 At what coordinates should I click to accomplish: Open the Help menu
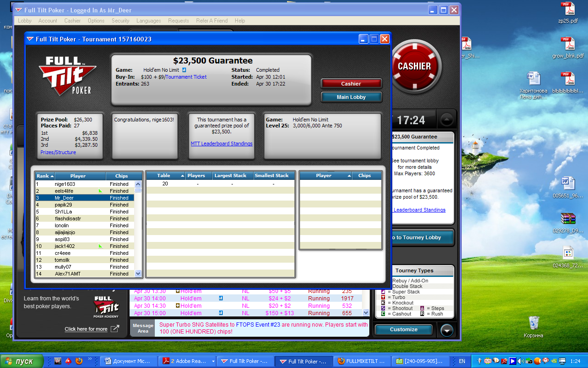[240, 21]
